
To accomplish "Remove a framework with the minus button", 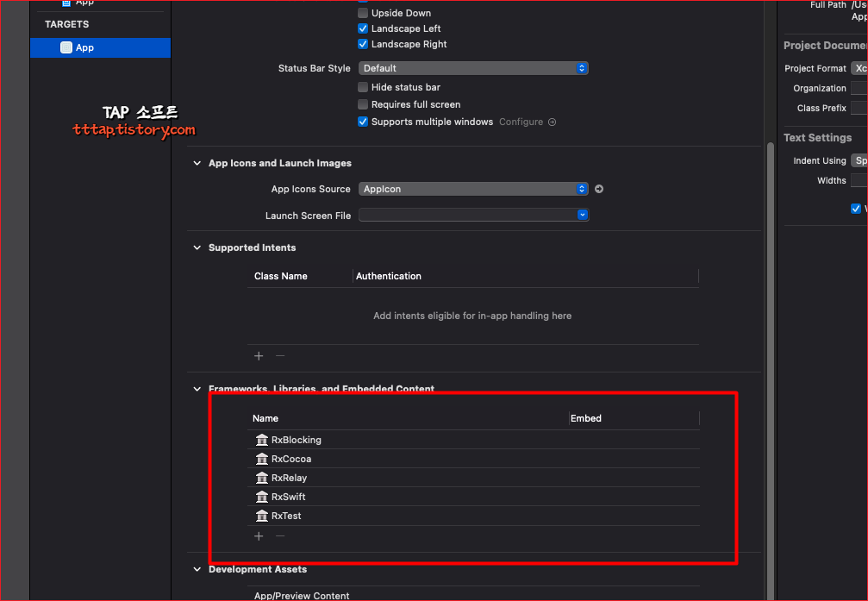I will [x=280, y=536].
